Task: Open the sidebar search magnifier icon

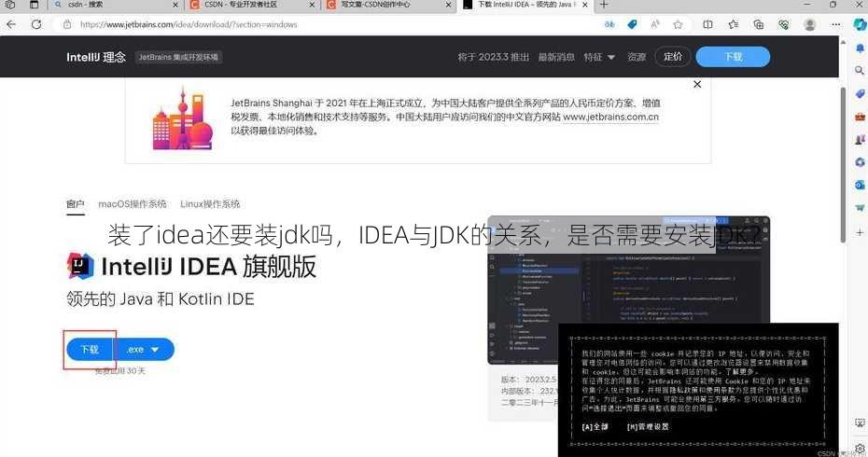Action: pos(860,70)
